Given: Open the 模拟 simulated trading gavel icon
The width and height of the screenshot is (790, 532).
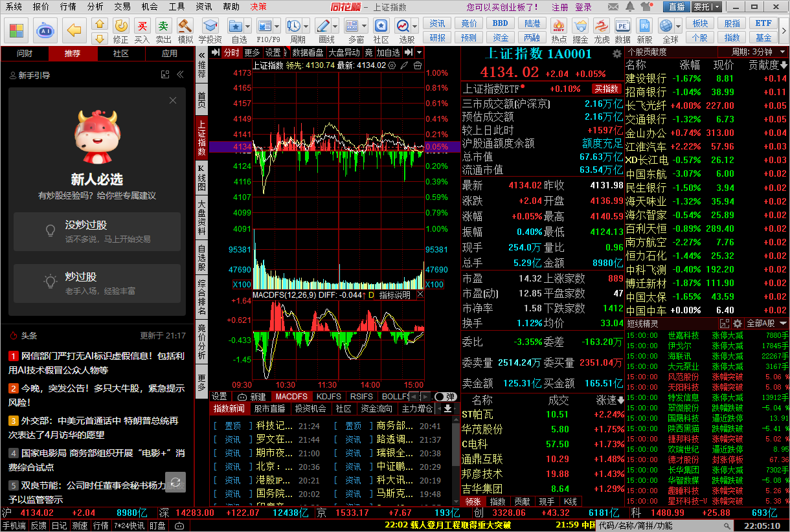Looking at the screenshot, I should pyautogui.click(x=185, y=30).
